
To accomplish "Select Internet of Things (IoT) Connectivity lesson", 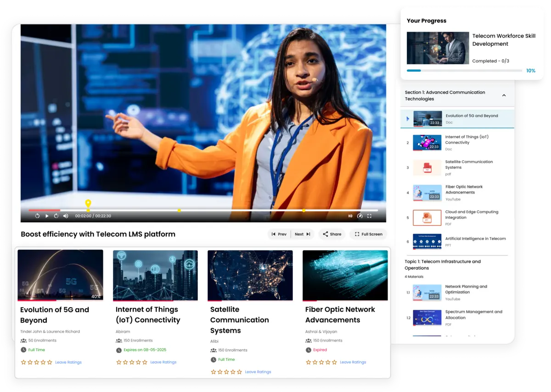I will [x=467, y=140].
